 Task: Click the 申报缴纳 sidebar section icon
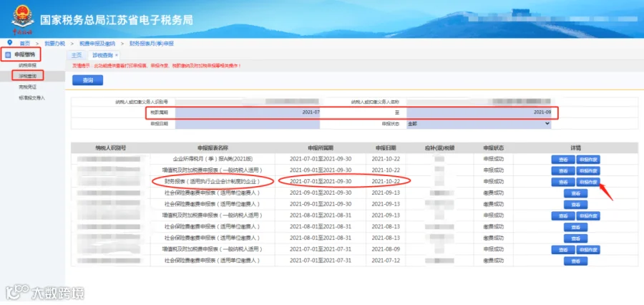point(8,54)
